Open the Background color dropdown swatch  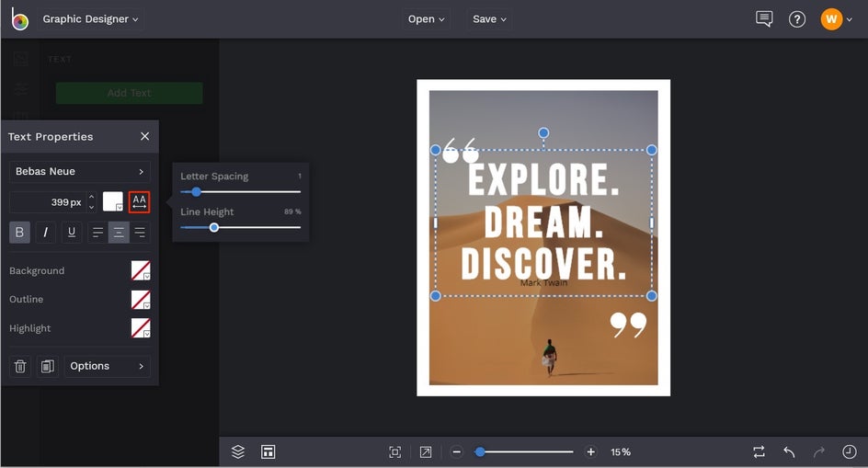141,271
